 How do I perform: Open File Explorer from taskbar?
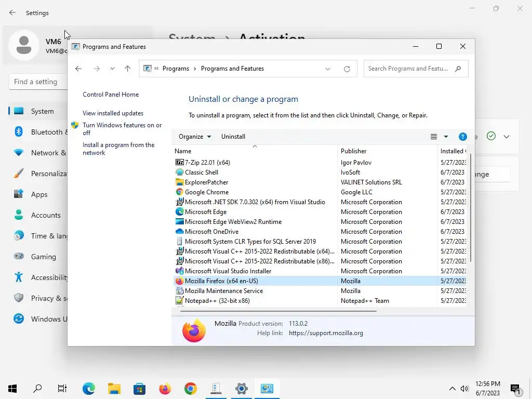tap(114, 388)
